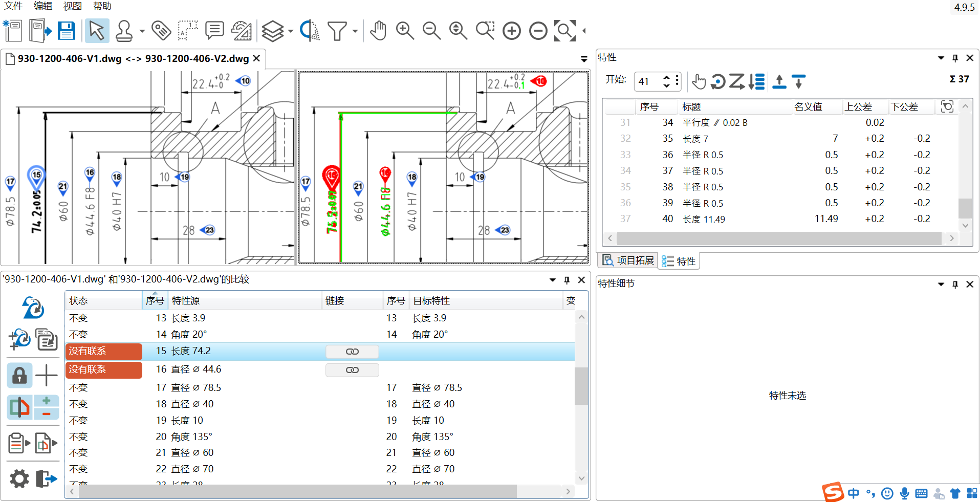Expand the Filter dropdown arrow
The height and width of the screenshot is (502, 980).
click(x=355, y=31)
